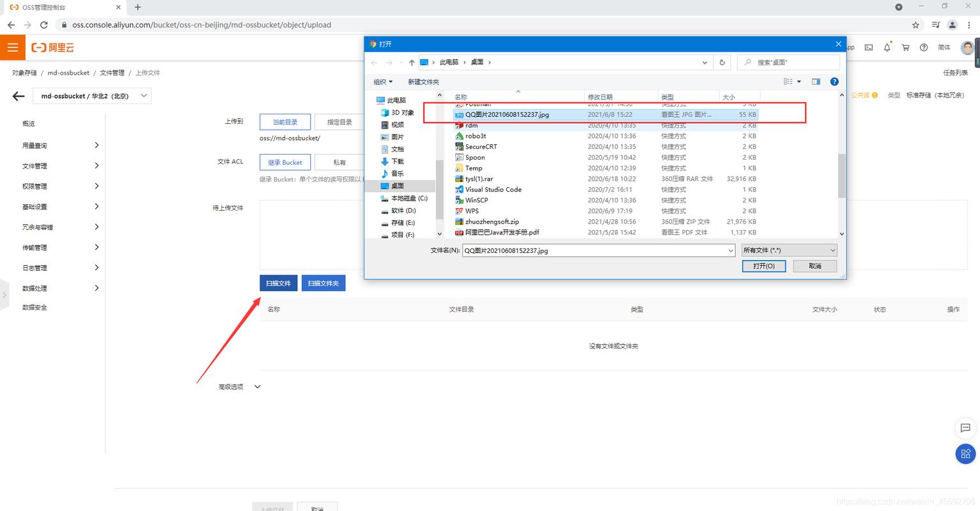Click the browser back arrow

(11, 25)
